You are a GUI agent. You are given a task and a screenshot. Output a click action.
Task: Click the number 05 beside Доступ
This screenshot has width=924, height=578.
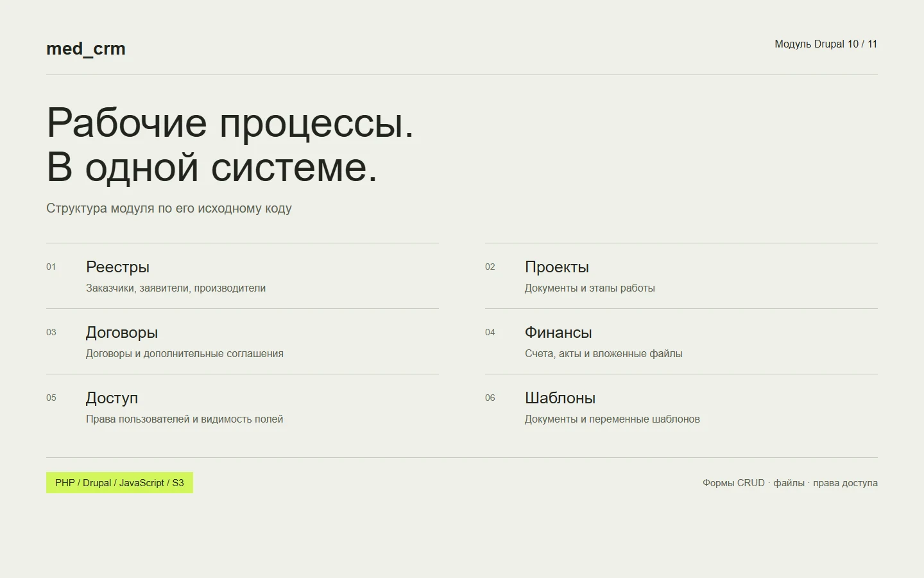click(x=51, y=398)
